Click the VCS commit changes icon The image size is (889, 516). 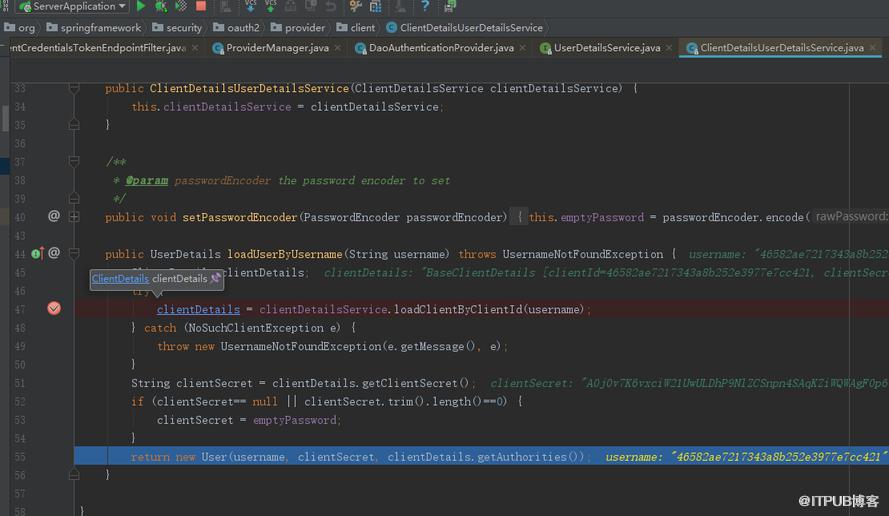click(x=271, y=6)
